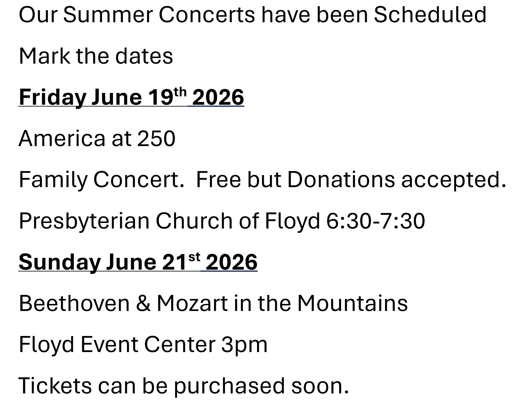532x403 pixels.
Task: Click "Tickets can be purchased soon." line
Action: pos(184,386)
